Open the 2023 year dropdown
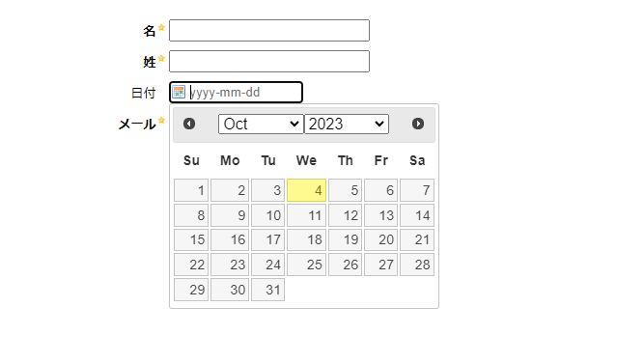 (x=347, y=124)
